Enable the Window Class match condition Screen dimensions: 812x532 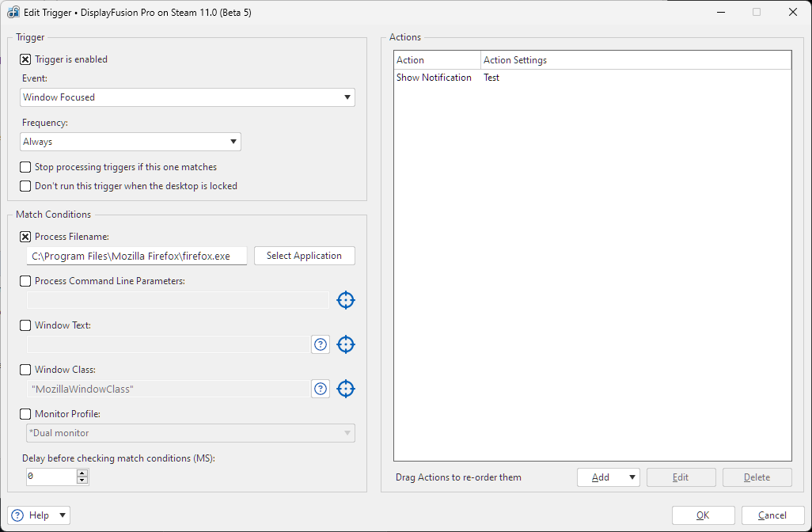[x=25, y=370]
